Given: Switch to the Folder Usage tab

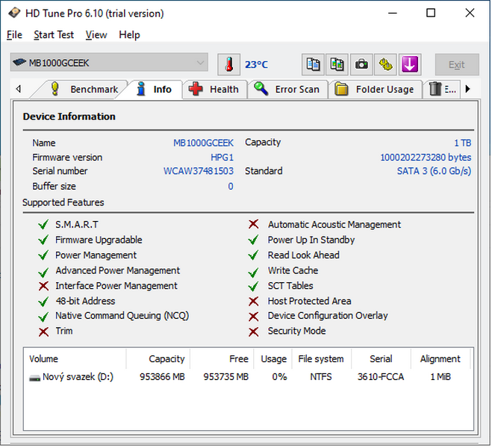Looking at the screenshot, I should click(375, 90).
